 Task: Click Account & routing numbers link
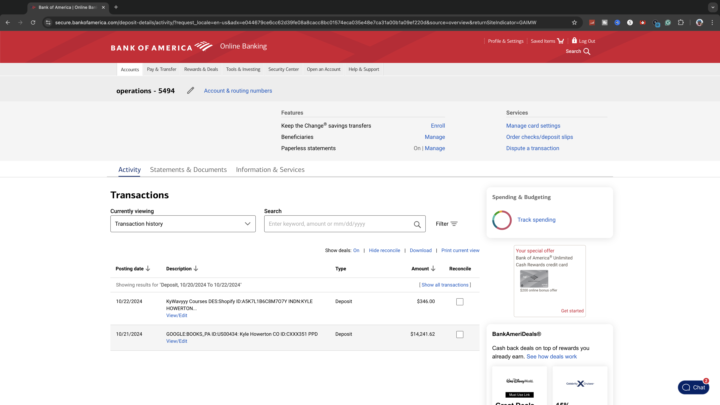tap(238, 91)
